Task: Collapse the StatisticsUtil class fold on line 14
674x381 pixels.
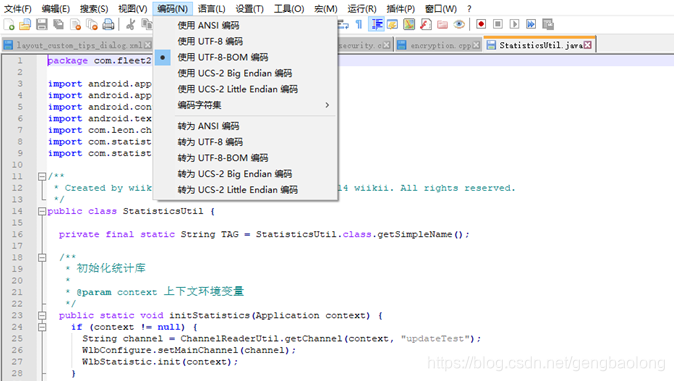Action: 42,211
